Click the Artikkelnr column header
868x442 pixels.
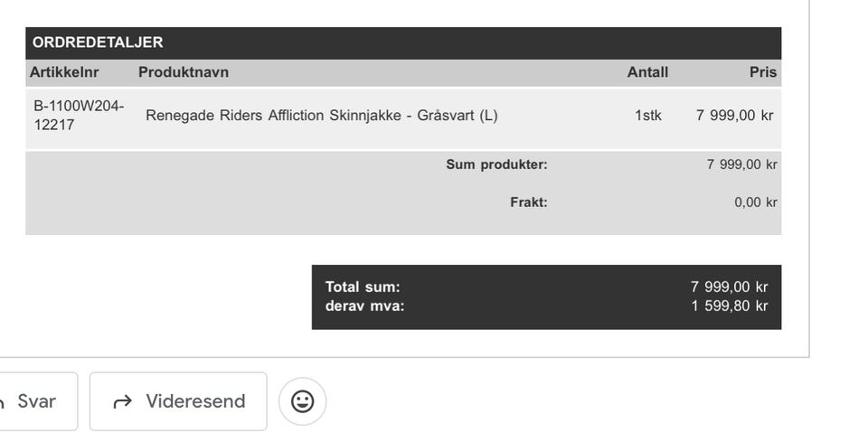(64, 72)
